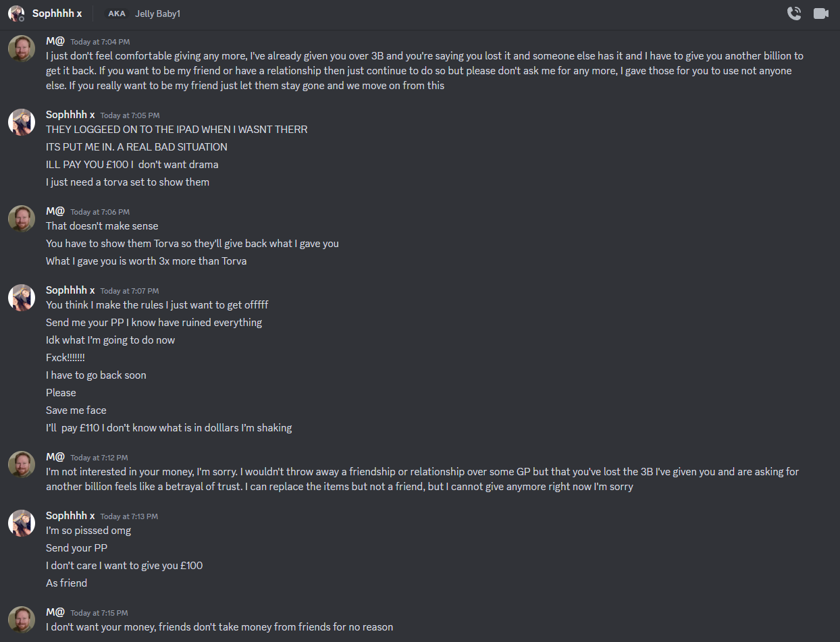The width and height of the screenshot is (840, 642).
Task: Click the M@ username on the 7:12 PM message
Action: click(x=55, y=457)
